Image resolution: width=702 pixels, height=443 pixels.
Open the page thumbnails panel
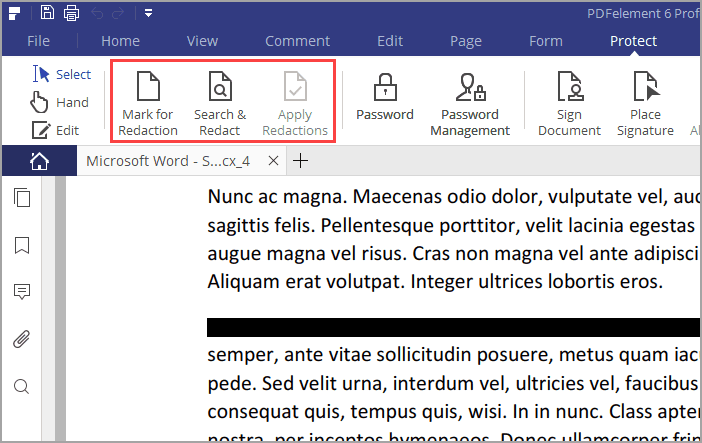pyautogui.click(x=22, y=198)
